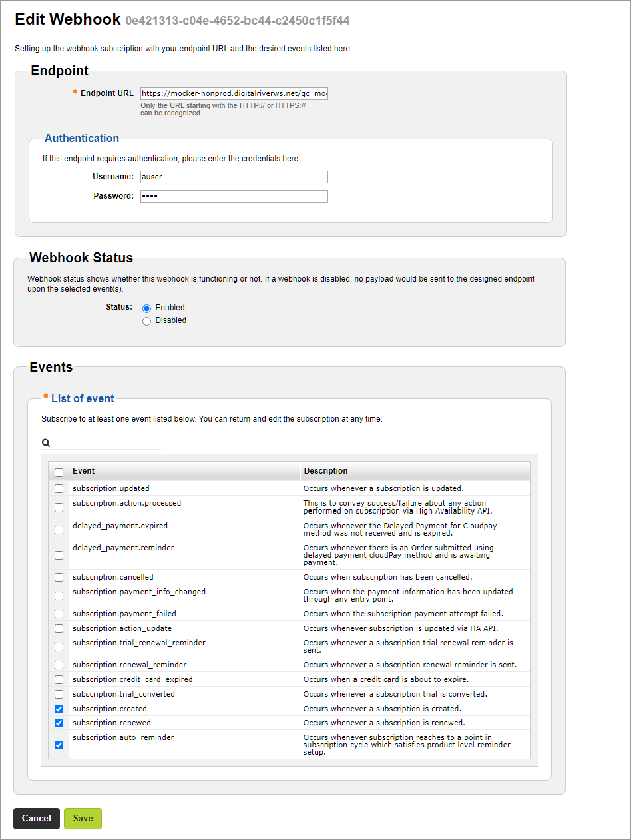The width and height of the screenshot is (631, 840).
Task: Click into the Endpoint URL field
Action: 234,94
